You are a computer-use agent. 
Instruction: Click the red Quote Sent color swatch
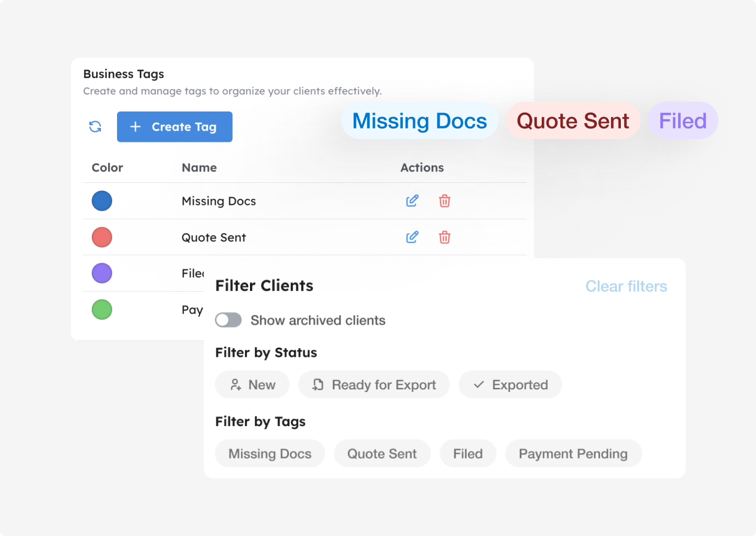pos(102,237)
